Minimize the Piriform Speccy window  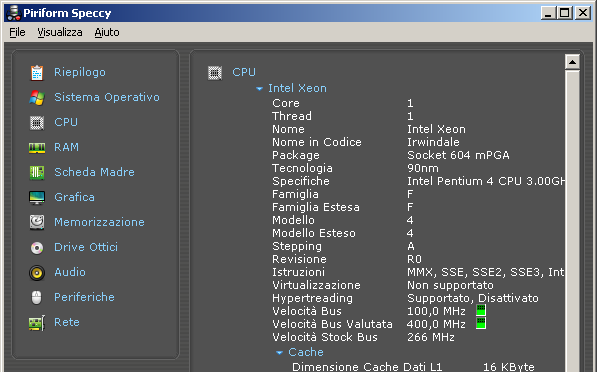click(549, 13)
